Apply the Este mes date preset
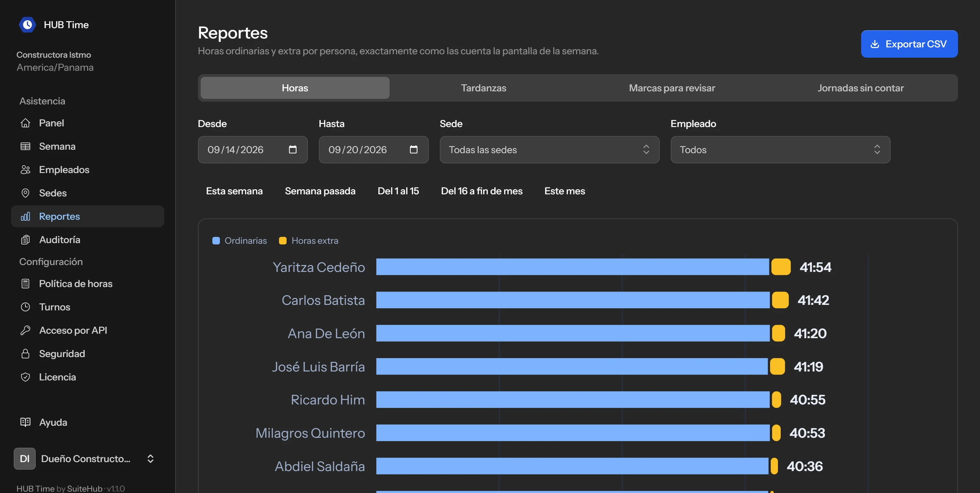Viewport: 980px width, 493px height. [565, 191]
